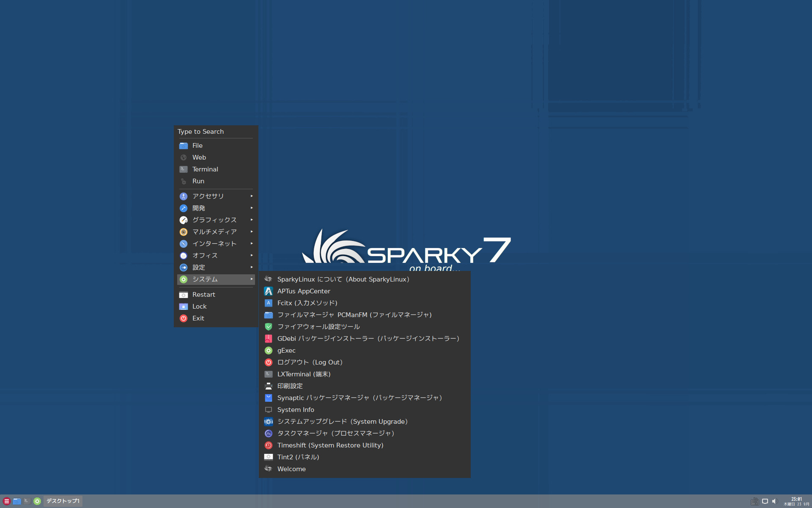The height and width of the screenshot is (508, 812).
Task: Click the Timeshift restore icon
Action: click(269, 445)
